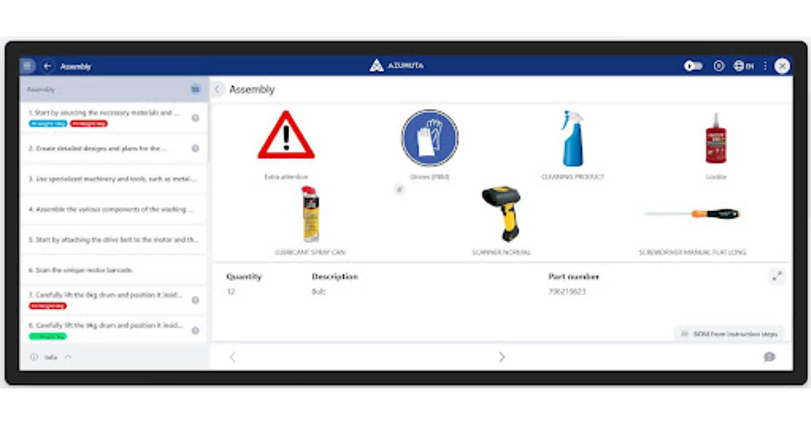Image resolution: width=811 pixels, height=425 pixels.
Task: Open the comments chat bubble icon
Action: [769, 357]
